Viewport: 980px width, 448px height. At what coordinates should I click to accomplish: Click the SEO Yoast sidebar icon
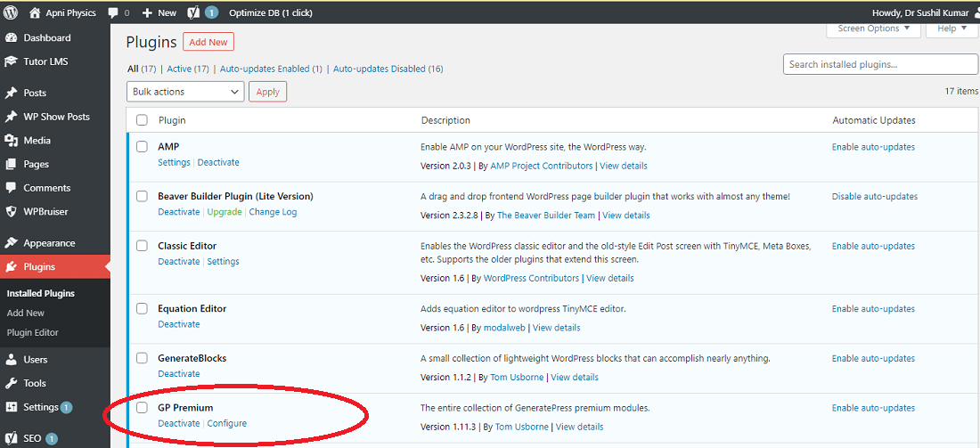(11, 438)
